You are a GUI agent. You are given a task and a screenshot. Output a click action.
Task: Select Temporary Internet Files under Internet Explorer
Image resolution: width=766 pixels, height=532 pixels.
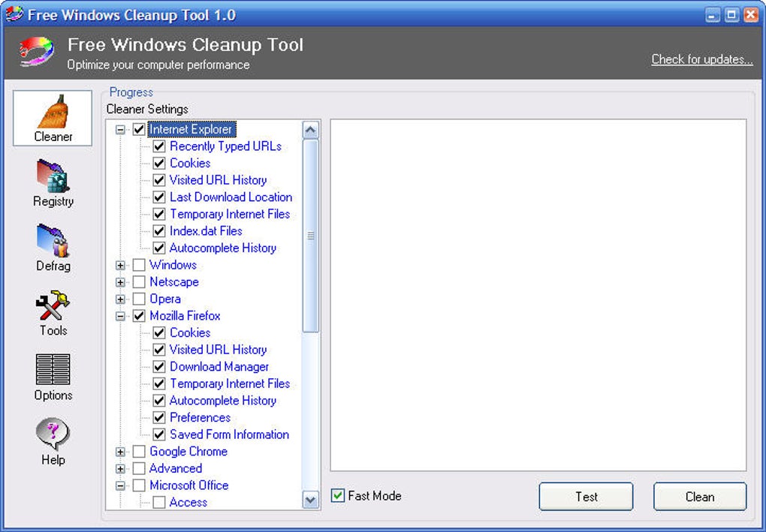coord(230,214)
